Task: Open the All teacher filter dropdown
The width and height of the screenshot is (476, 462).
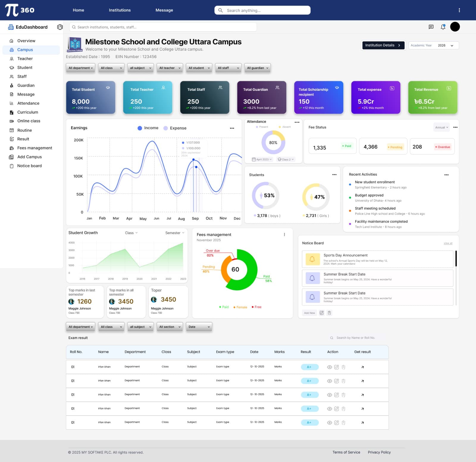Action: (x=170, y=68)
